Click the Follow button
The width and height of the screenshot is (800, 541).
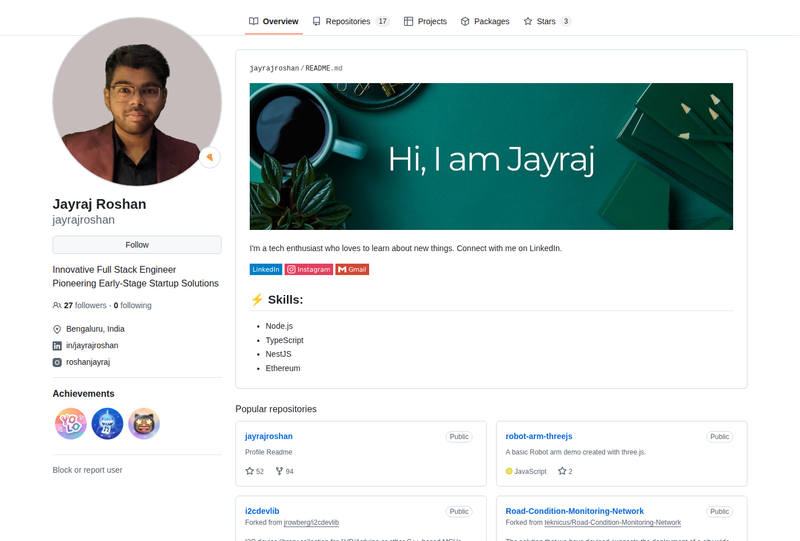(x=137, y=245)
